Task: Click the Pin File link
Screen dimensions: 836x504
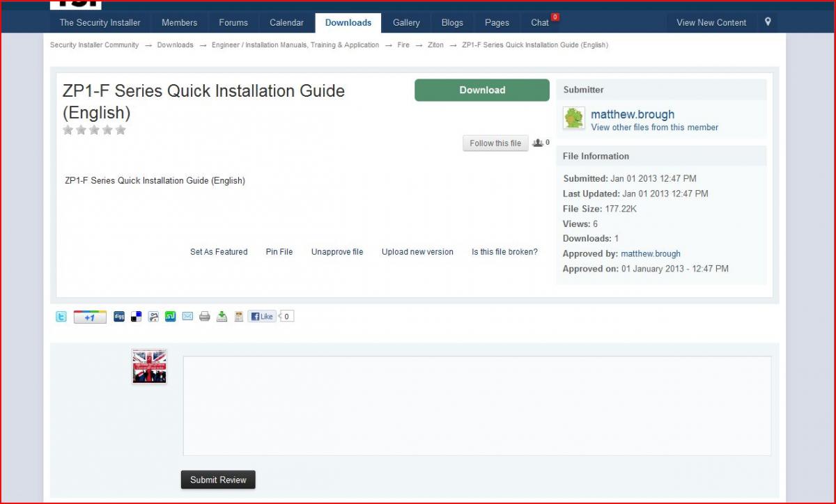Action: tap(279, 252)
